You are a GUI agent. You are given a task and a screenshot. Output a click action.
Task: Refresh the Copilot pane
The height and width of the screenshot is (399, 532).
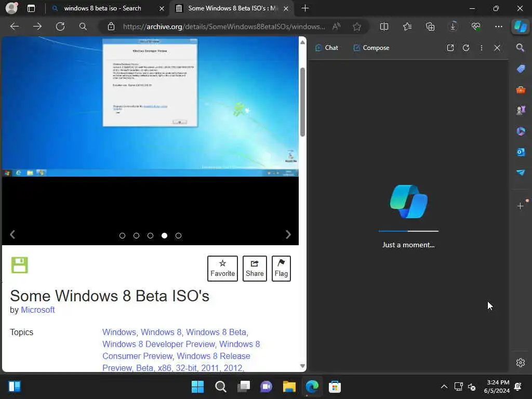466,48
